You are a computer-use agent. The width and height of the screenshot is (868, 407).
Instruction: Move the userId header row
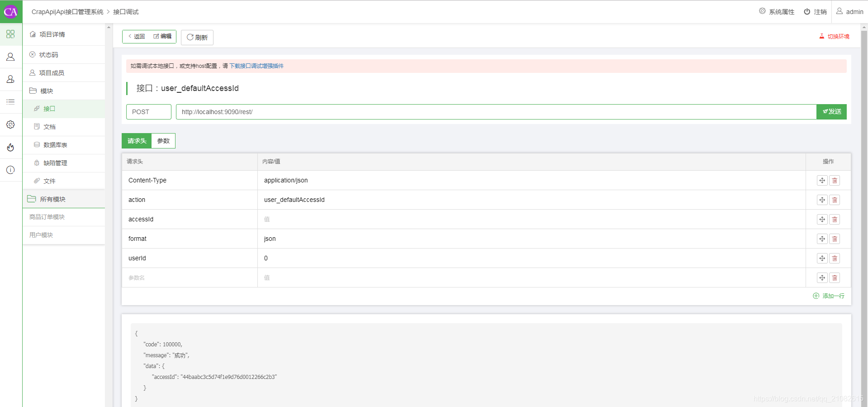pyautogui.click(x=822, y=258)
